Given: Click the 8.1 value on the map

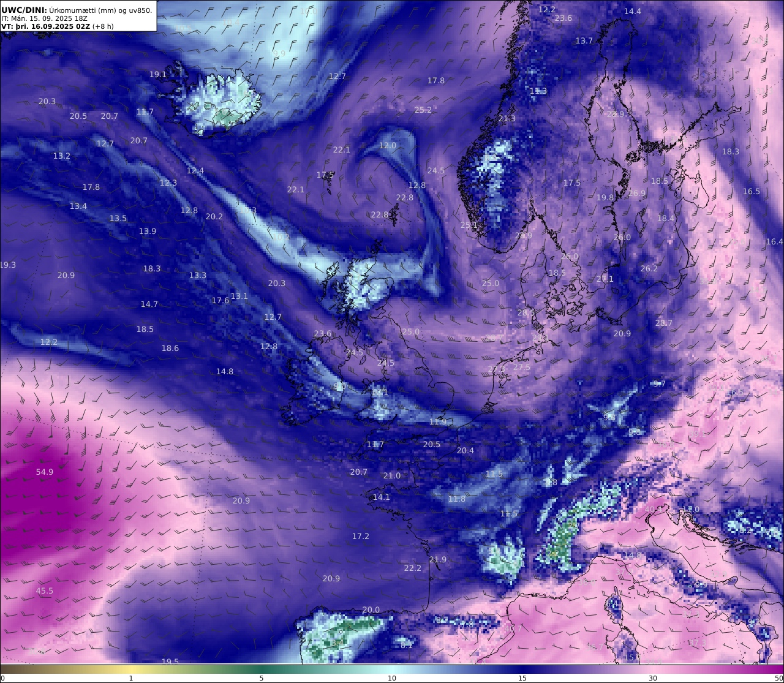Looking at the screenshot, I should click(407, 645).
